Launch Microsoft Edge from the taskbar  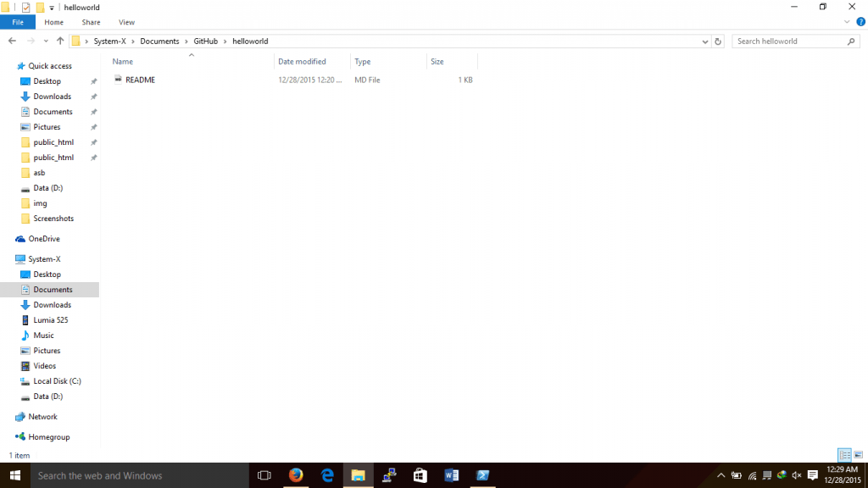point(327,475)
